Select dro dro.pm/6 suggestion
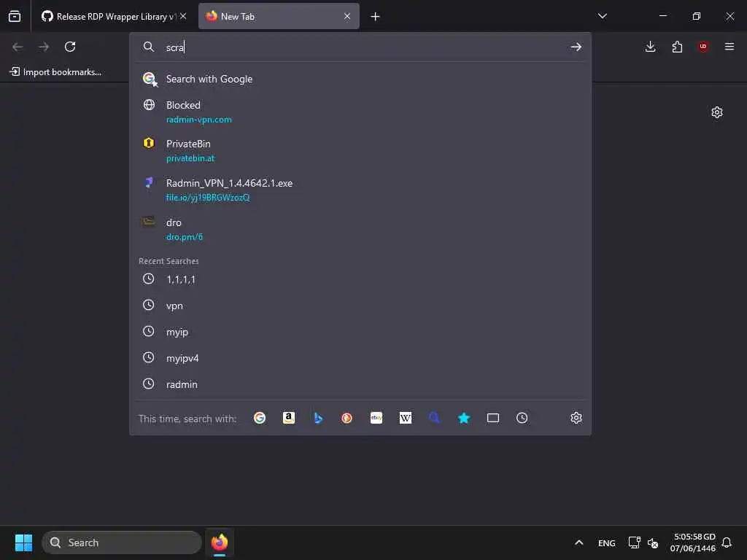This screenshot has width=747, height=560. point(360,230)
